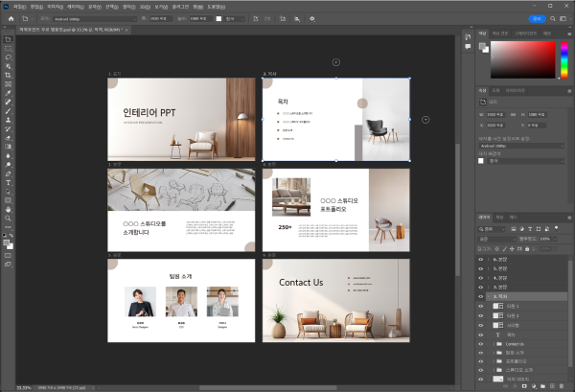Select the Type tool in toolbar

click(8, 181)
